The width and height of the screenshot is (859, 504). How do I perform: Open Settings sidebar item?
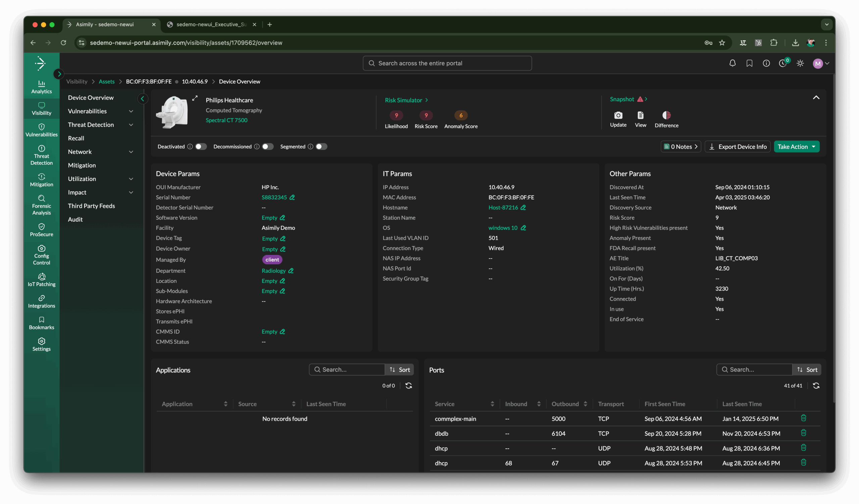pos(41,345)
